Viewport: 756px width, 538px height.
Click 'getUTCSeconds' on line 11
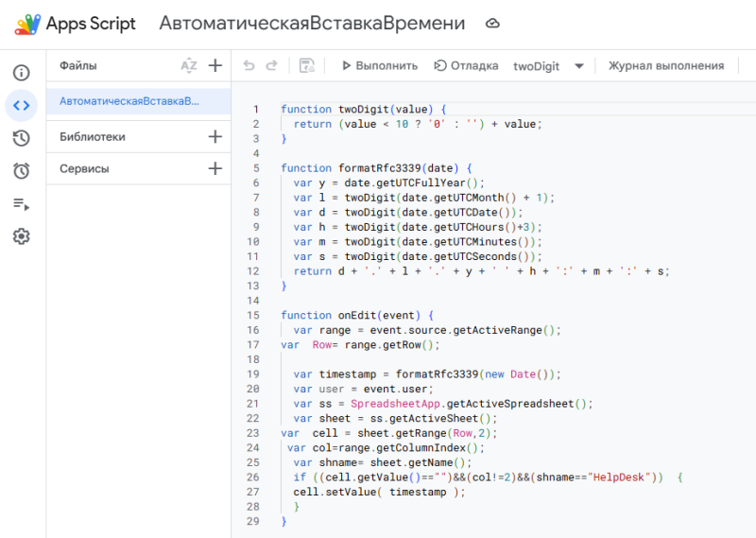pyautogui.click(x=475, y=256)
